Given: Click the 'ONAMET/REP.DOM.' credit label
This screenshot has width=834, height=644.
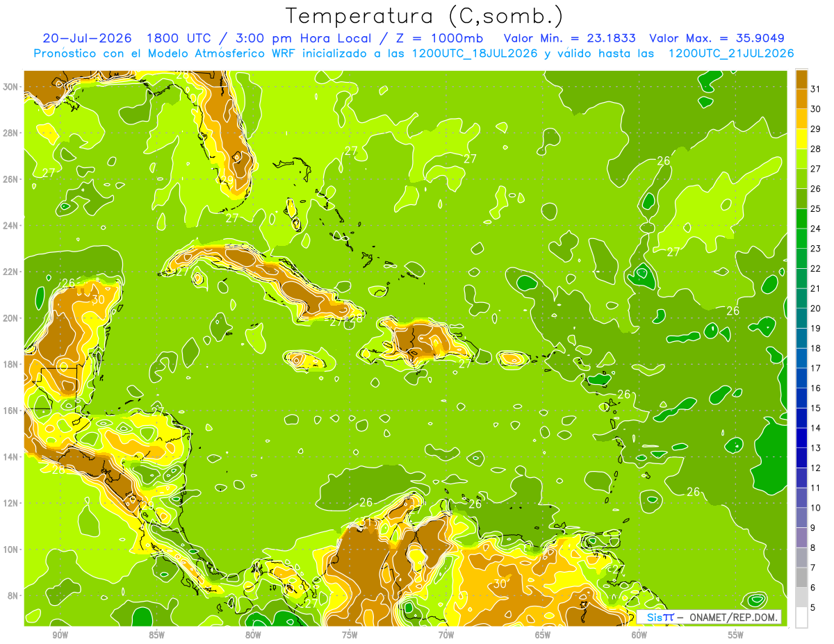Looking at the screenshot, I should click(733, 617).
